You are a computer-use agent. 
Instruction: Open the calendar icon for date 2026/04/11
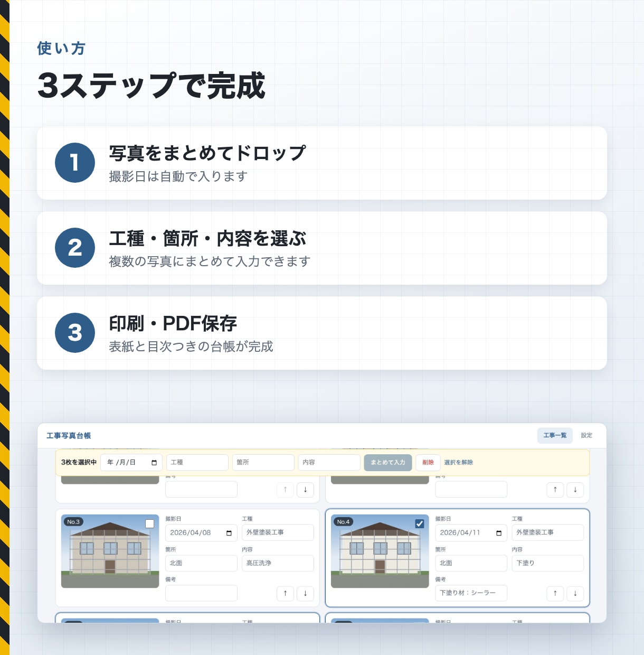(x=499, y=533)
